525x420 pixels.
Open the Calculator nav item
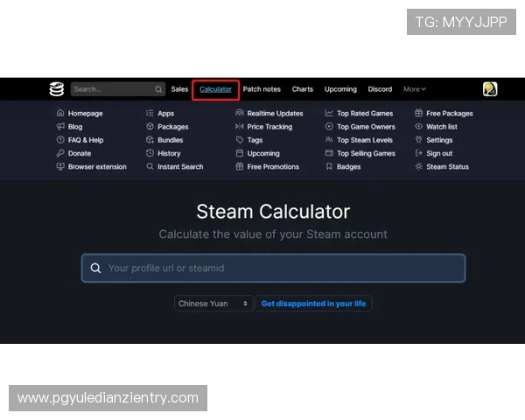pyautogui.click(x=215, y=89)
